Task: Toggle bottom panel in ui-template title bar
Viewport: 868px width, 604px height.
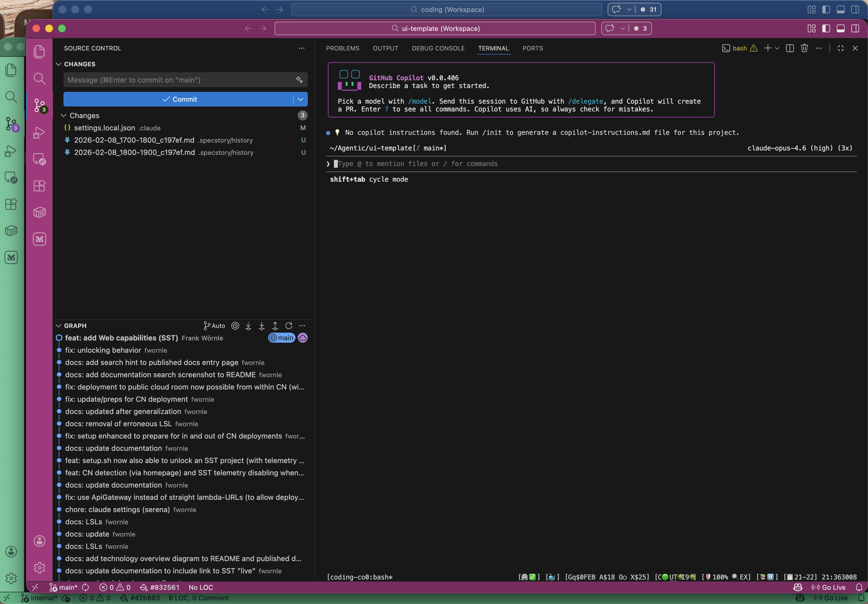Action: click(841, 28)
